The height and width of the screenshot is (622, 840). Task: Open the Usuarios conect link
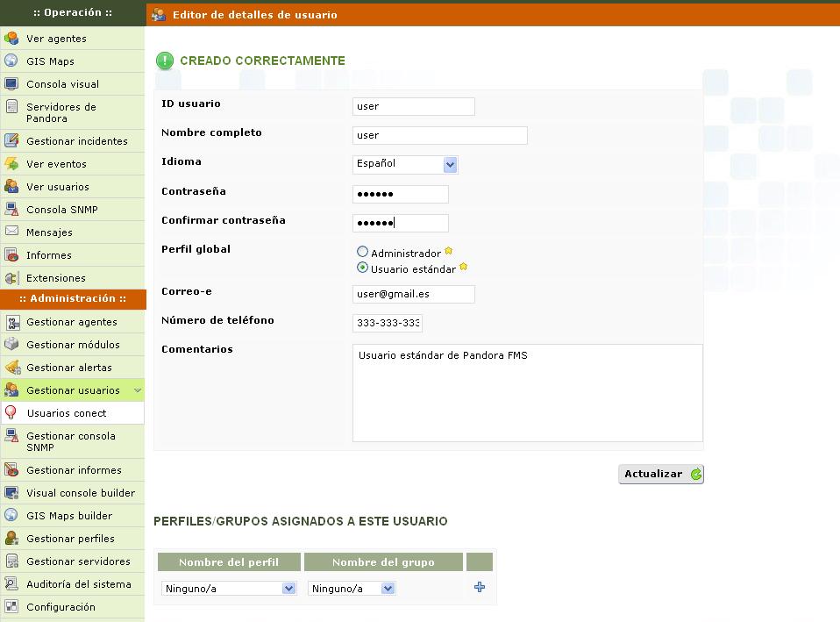coord(67,413)
